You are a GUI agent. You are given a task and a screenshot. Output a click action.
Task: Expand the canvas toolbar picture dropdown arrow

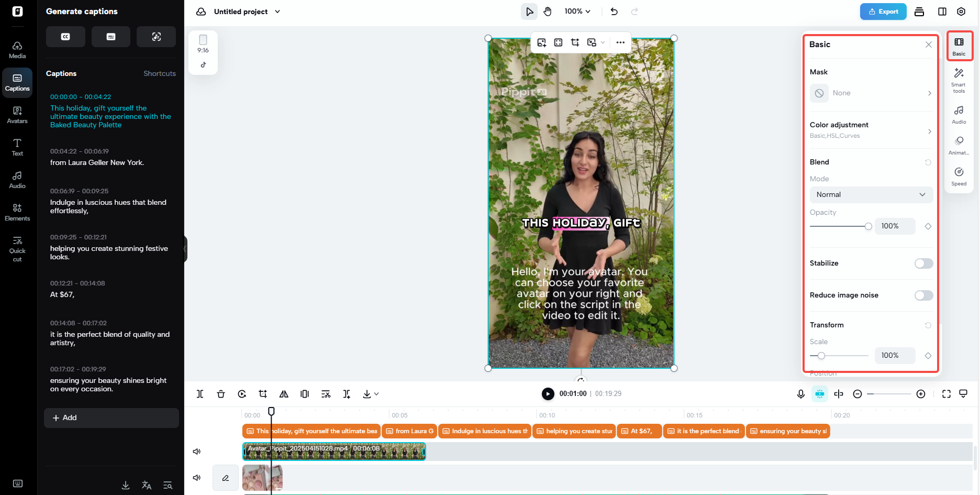603,42
